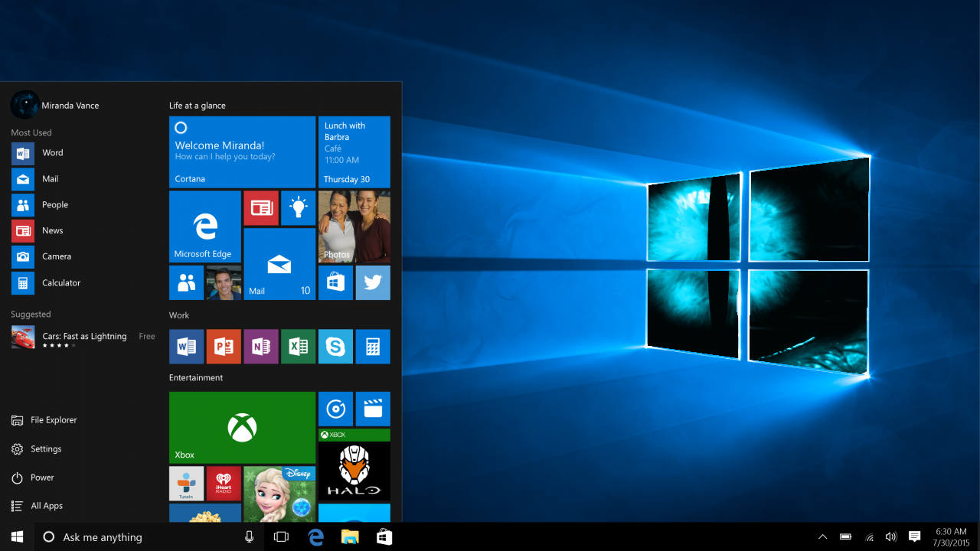Open the Mail tile with 10 unread
This screenshot has width=980, height=551.
(279, 264)
